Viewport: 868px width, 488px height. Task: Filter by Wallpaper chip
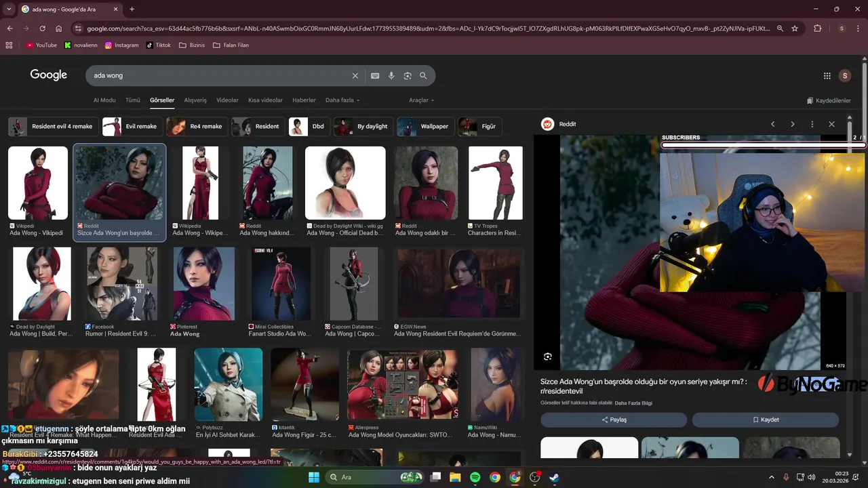[425, 127]
